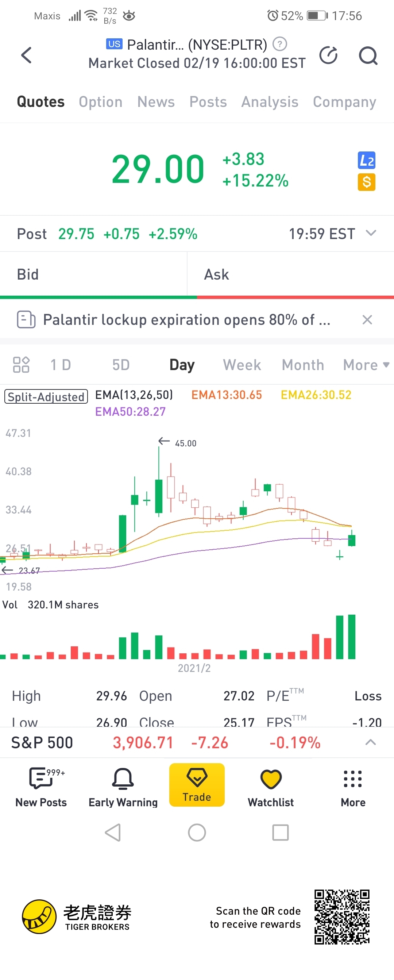The image size is (394, 980).
Task: Tap the Post 29.75 price
Action: point(76,234)
